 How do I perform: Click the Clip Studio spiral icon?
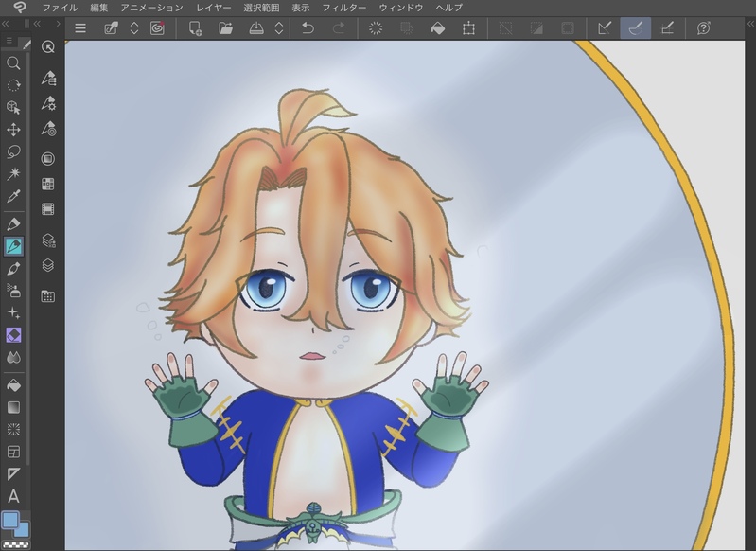click(157, 28)
